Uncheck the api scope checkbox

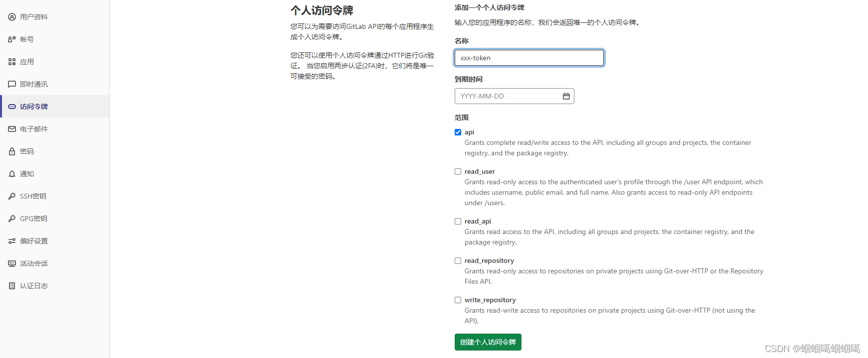[x=458, y=132]
